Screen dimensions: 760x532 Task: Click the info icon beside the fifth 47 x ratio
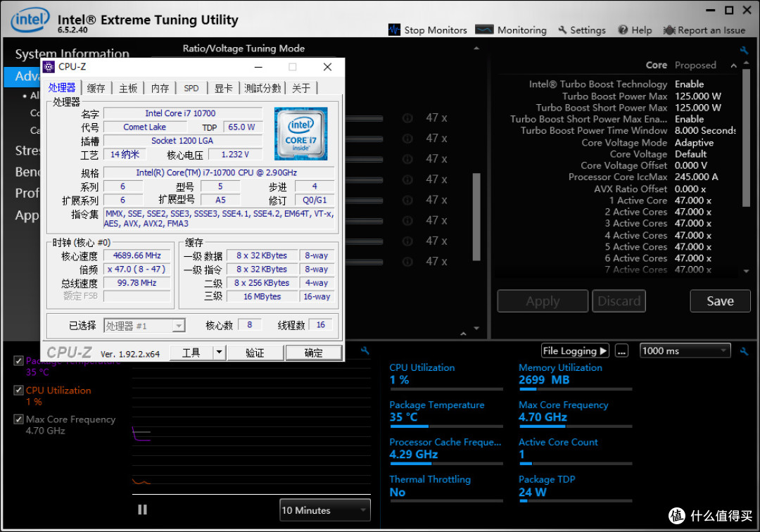(x=407, y=200)
